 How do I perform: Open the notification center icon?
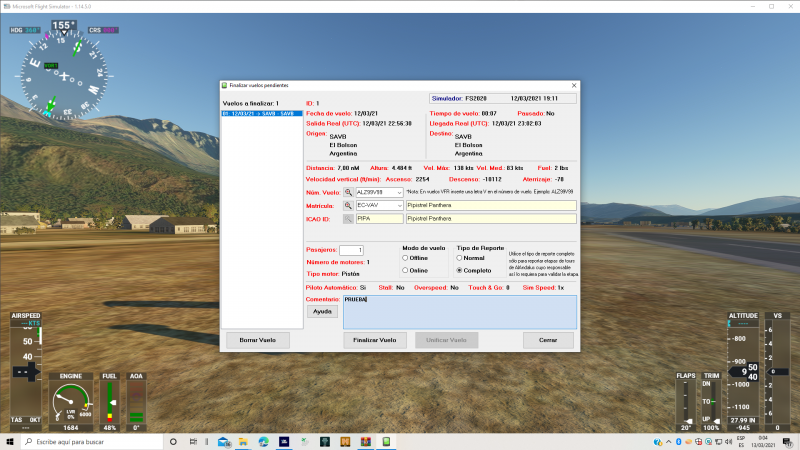(x=787, y=442)
